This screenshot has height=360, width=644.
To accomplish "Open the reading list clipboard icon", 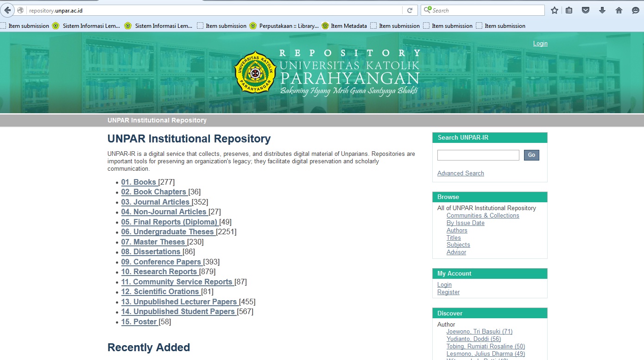I will [x=569, y=10].
